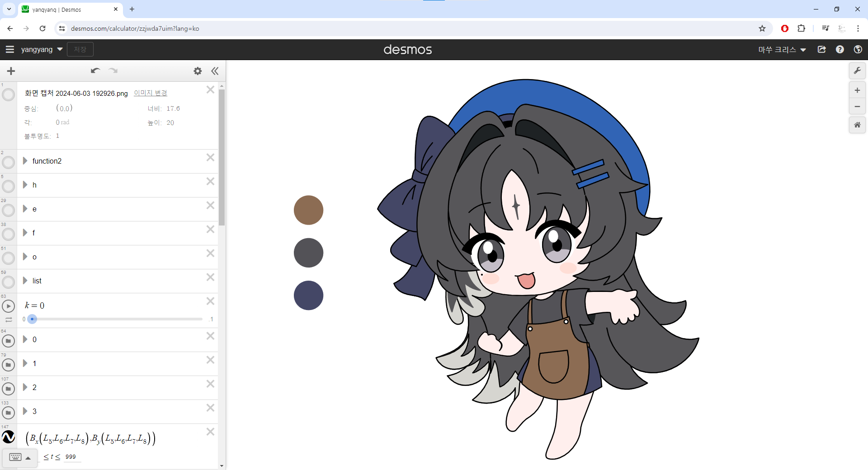Click the add expression plus icon
Image resolution: width=868 pixels, height=470 pixels.
coord(11,71)
